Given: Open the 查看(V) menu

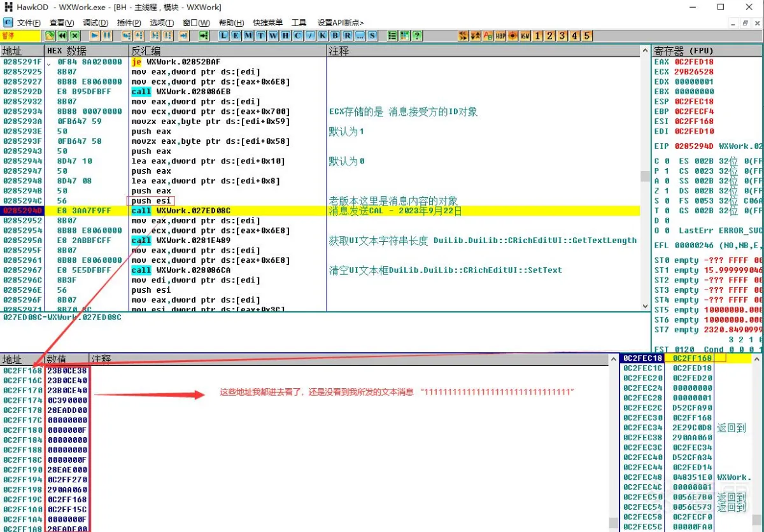Looking at the screenshot, I should pyautogui.click(x=62, y=23).
